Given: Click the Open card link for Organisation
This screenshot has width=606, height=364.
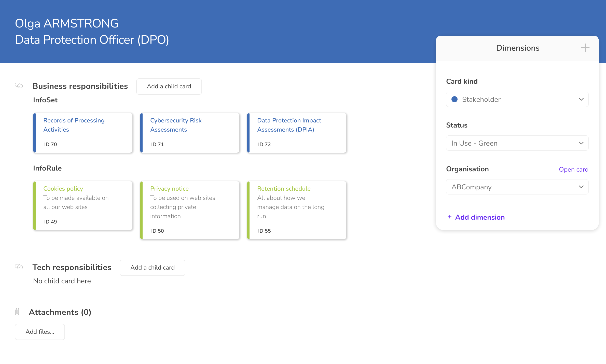Looking at the screenshot, I should [x=573, y=169].
